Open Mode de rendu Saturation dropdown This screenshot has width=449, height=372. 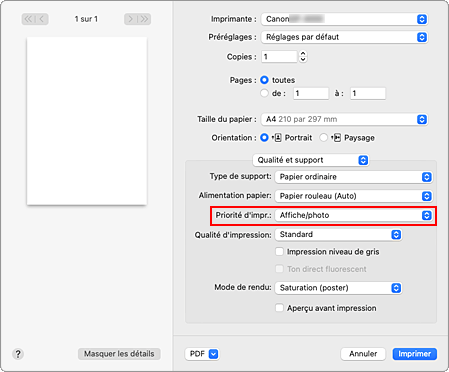pos(338,288)
